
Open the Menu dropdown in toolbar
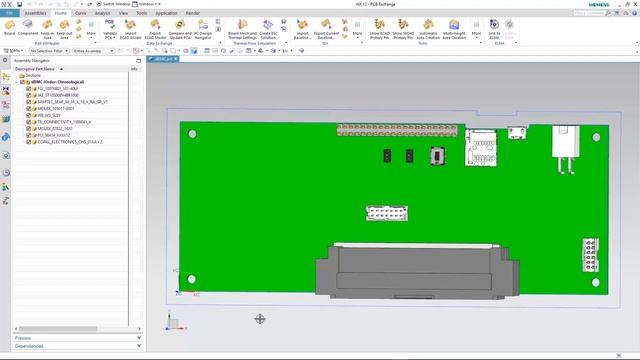(x=13, y=51)
